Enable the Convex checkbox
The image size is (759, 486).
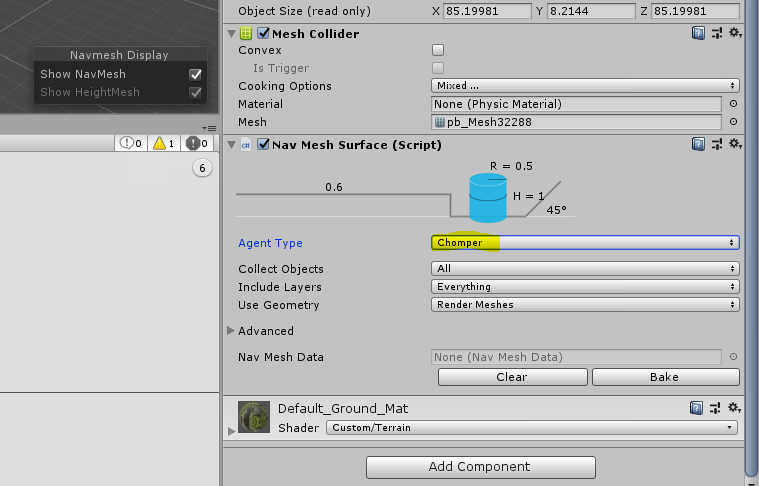pos(438,50)
